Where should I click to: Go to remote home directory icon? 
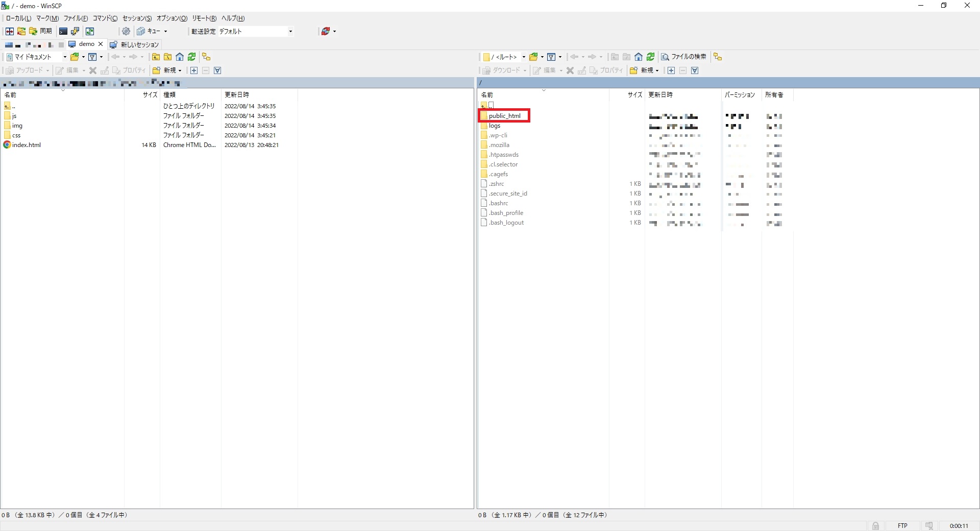639,57
